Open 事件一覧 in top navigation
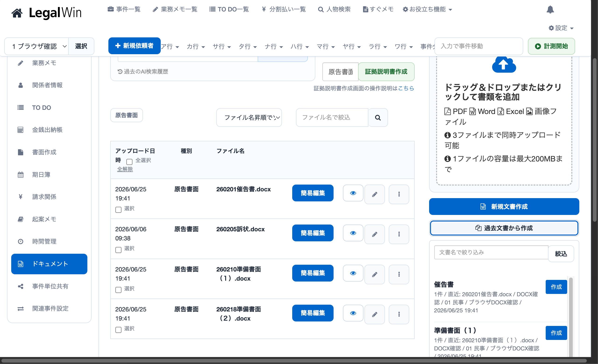598x364 pixels. click(124, 10)
